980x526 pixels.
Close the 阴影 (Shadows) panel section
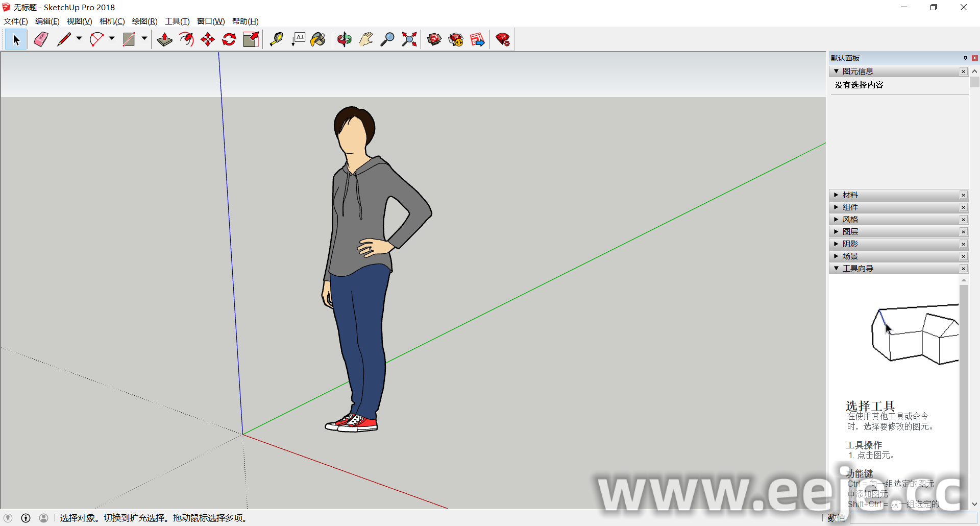[x=963, y=244]
